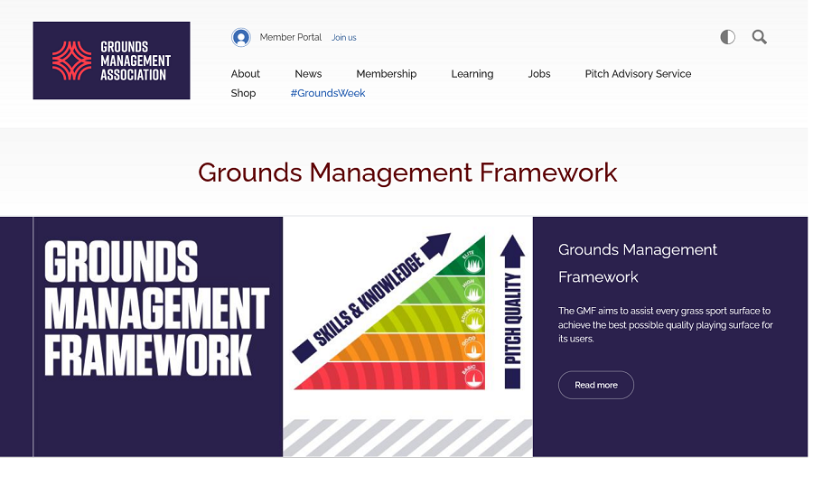Open the Member Portal user icon
The width and height of the screenshot is (813, 504).
pos(241,37)
